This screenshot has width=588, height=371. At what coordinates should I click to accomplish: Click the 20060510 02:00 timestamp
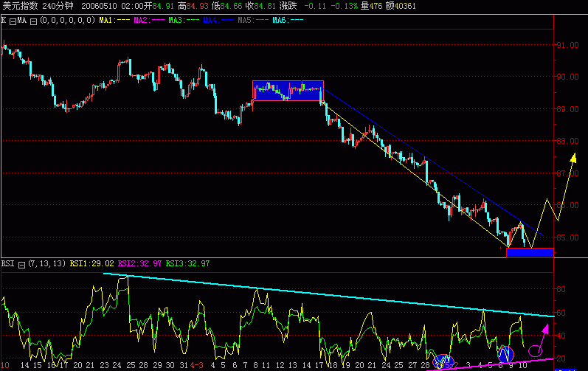pos(112,6)
